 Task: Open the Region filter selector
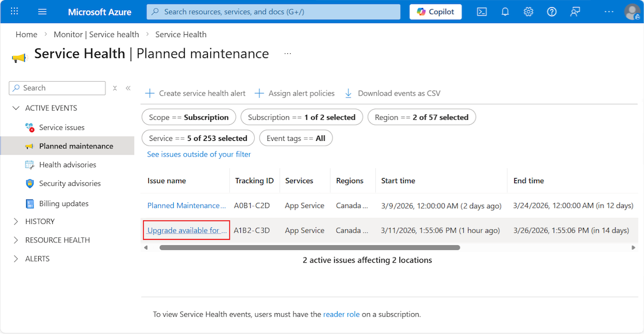coord(422,117)
